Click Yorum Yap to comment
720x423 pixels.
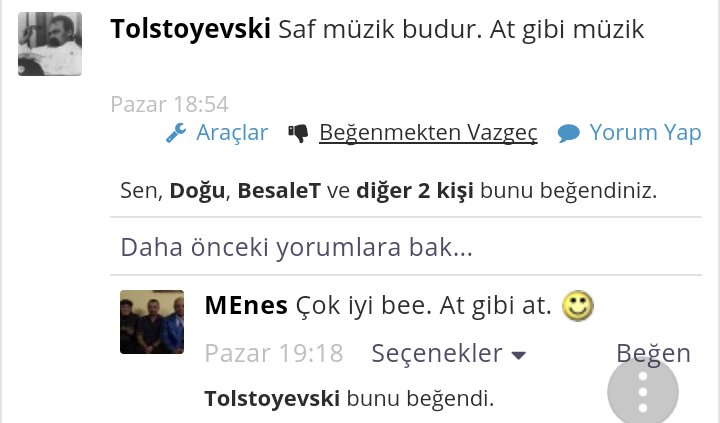tap(645, 133)
